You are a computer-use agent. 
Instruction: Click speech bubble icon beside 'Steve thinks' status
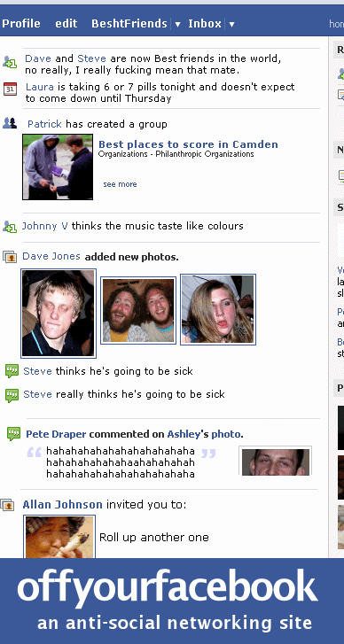coord(12,371)
